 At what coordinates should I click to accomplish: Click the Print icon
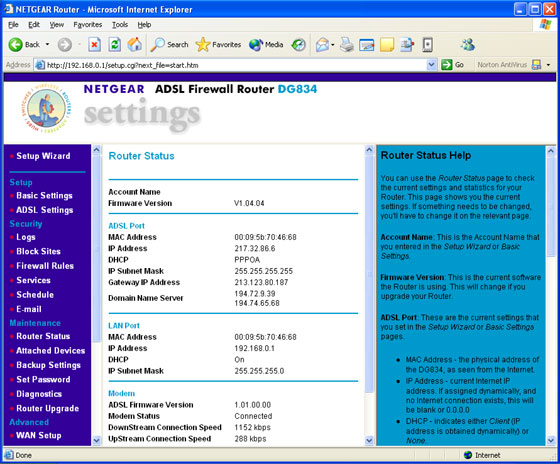coord(346,45)
